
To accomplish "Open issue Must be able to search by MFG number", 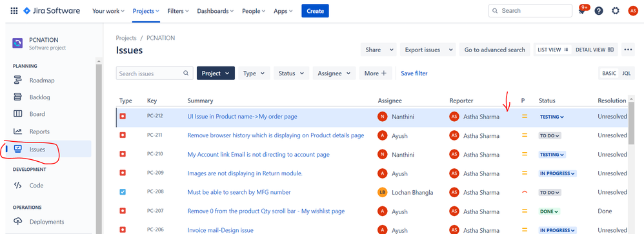I will coord(239,192).
